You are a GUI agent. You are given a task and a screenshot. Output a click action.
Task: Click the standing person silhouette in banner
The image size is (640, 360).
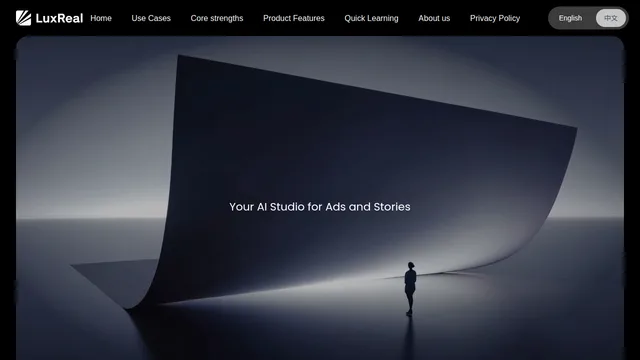(x=410, y=289)
